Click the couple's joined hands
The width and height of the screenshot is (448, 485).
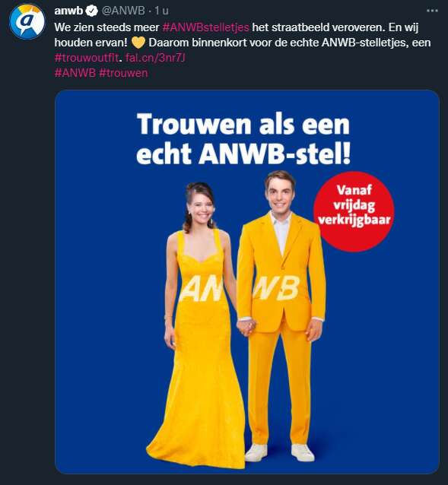[246, 328]
